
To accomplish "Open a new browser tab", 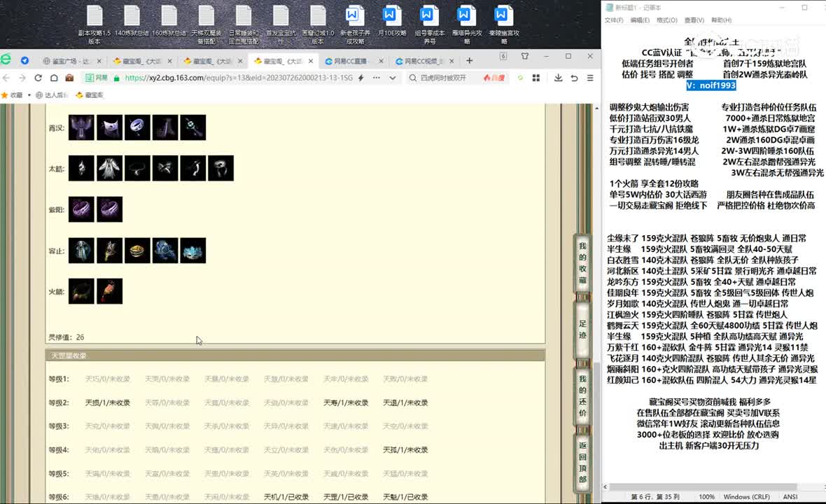I will click(x=470, y=61).
